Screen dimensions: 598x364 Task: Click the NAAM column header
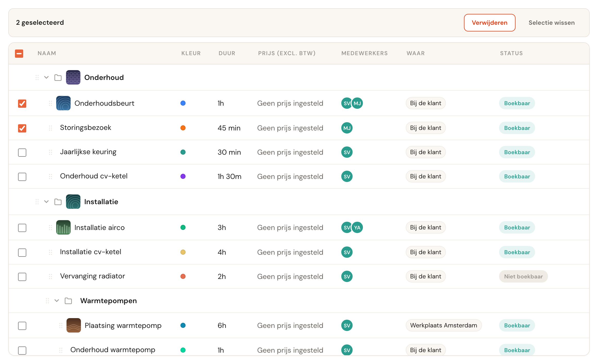click(x=47, y=53)
